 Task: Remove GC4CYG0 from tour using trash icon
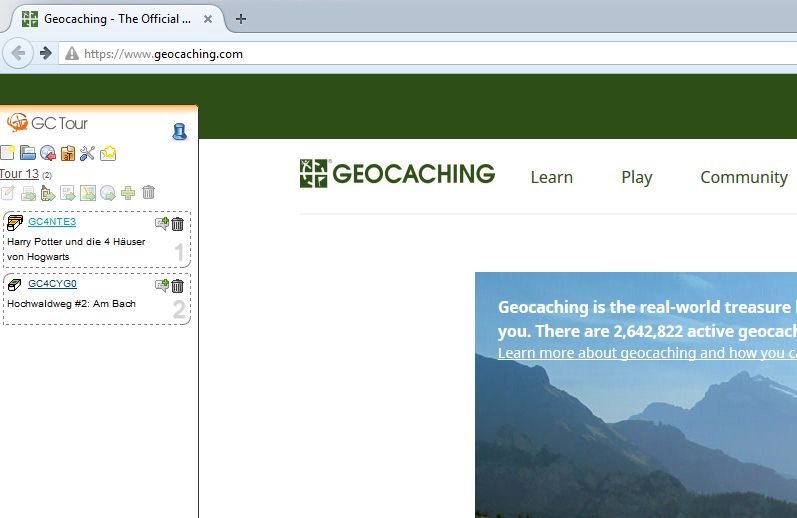pyautogui.click(x=177, y=286)
